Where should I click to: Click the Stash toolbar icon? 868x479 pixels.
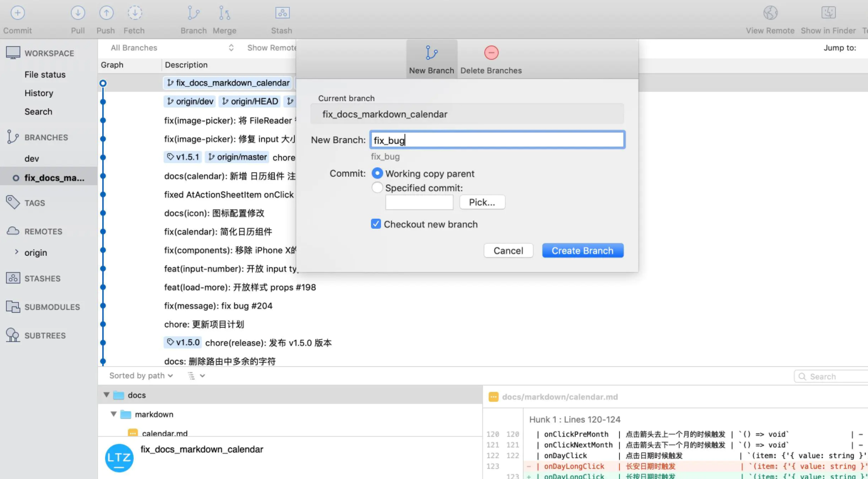[x=282, y=13]
